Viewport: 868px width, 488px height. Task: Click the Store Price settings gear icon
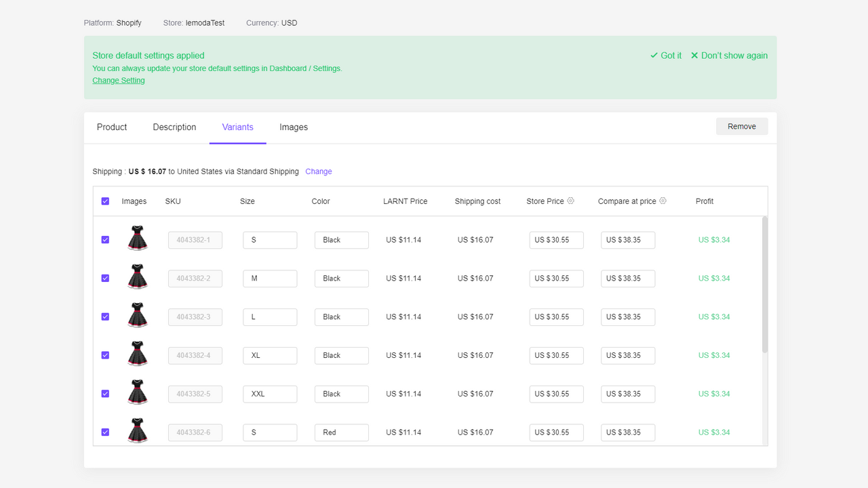click(x=570, y=201)
